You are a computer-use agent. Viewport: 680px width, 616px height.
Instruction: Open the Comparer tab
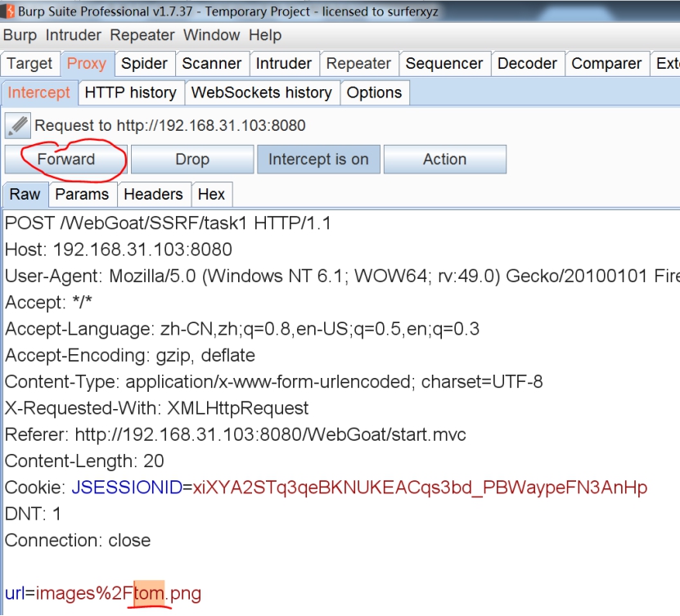(606, 64)
